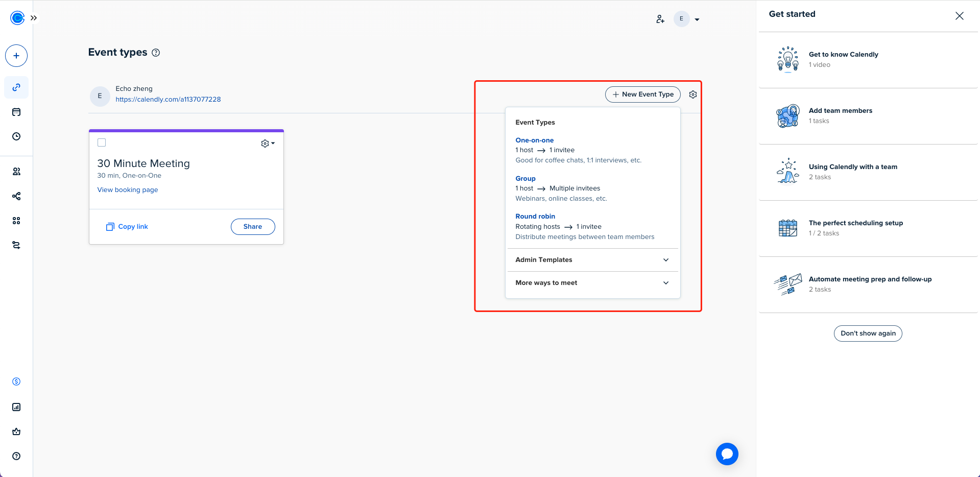Open account menu via E avatar

[x=681, y=19]
